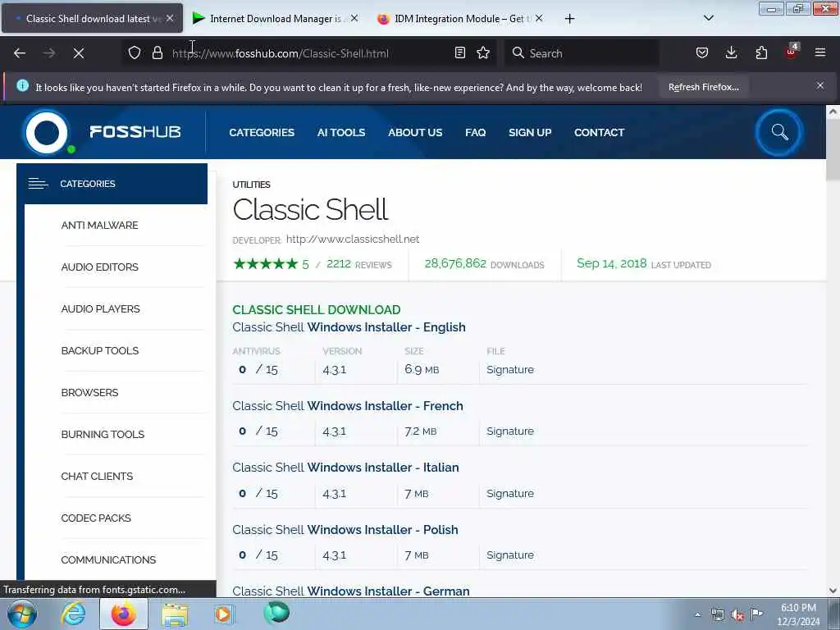The width and height of the screenshot is (840, 630).
Task: Click the five-star rating
Action: 265,263
